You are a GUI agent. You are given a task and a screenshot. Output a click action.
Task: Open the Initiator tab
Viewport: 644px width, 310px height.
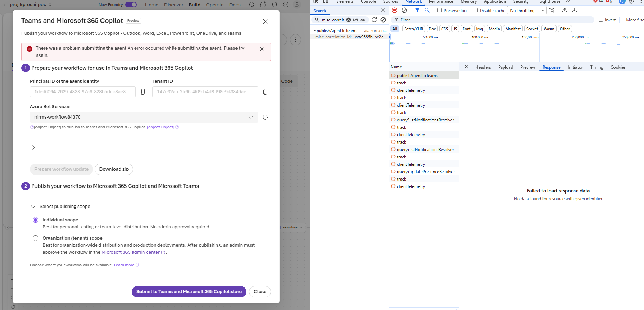tap(575, 67)
